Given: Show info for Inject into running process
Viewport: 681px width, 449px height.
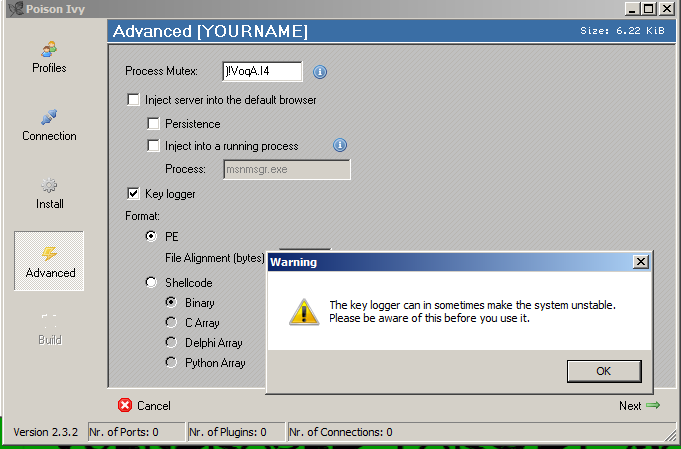Looking at the screenshot, I should [x=340, y=145].
